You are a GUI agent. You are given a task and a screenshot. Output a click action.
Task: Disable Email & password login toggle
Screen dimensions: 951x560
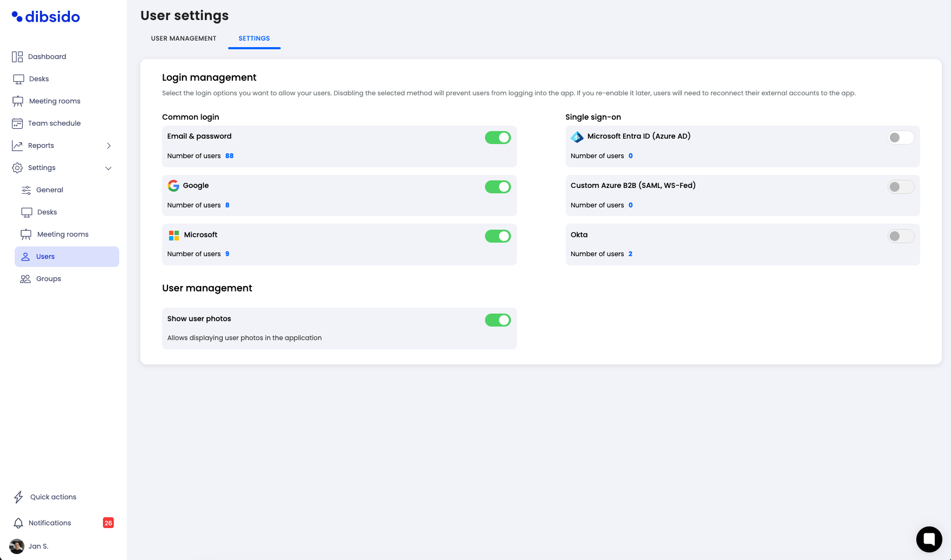(x=497, y=138)
